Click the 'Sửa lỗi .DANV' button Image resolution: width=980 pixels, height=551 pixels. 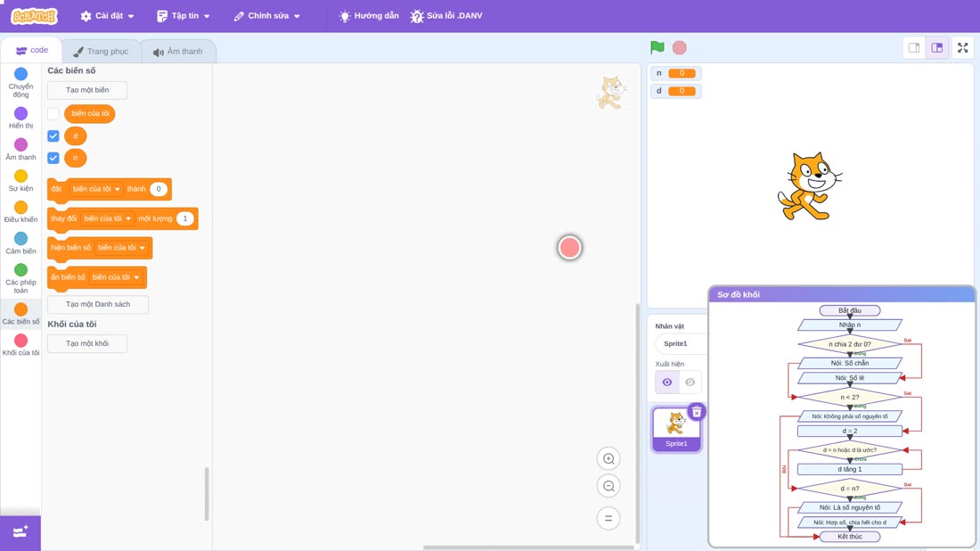tap(446, 16)
